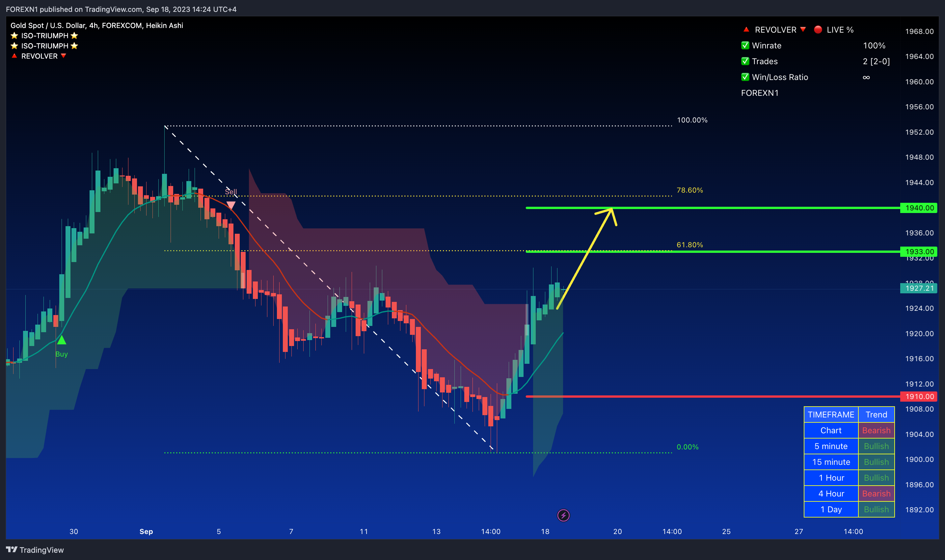The width and height of the screenshot is (945, 560).
Task: Click the 1892.00 price axis label
Action: click(920, 510)
